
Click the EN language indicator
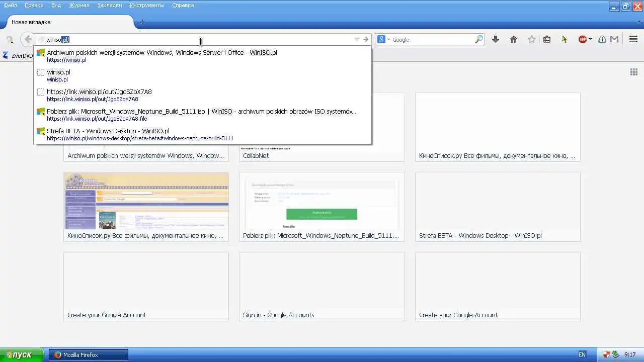coord(582,354)
